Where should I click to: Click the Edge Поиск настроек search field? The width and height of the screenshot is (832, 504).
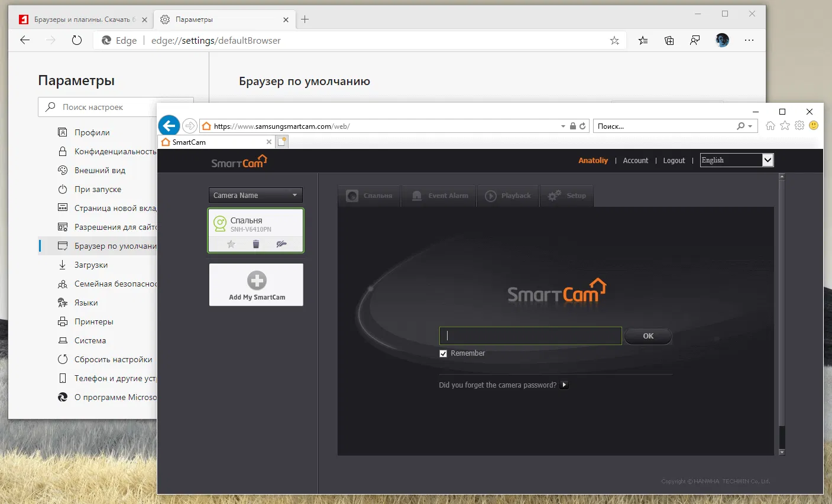116,107
